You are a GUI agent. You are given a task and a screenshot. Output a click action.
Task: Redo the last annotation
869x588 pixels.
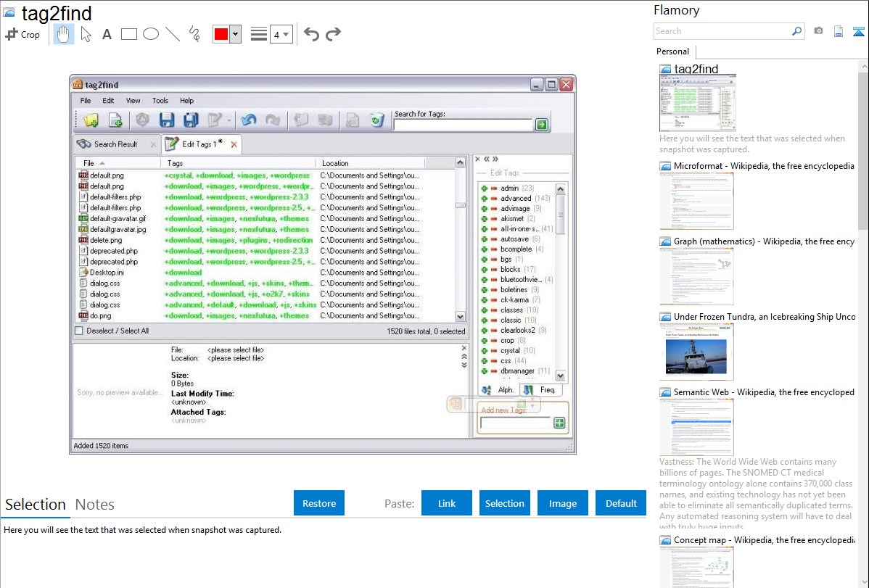[x=333, y=34]
